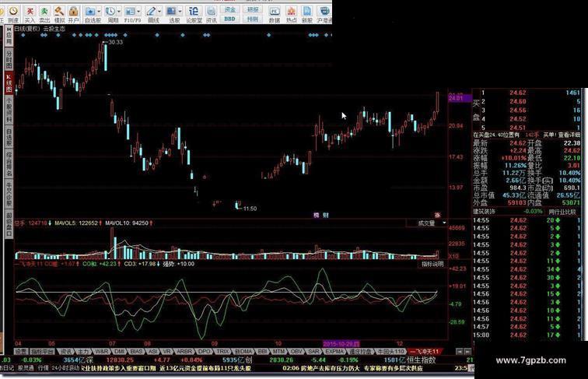Viewport: 588px width, 379px height.
Task: Open the 论股堂 forum icon
Action: click(194, 14)
